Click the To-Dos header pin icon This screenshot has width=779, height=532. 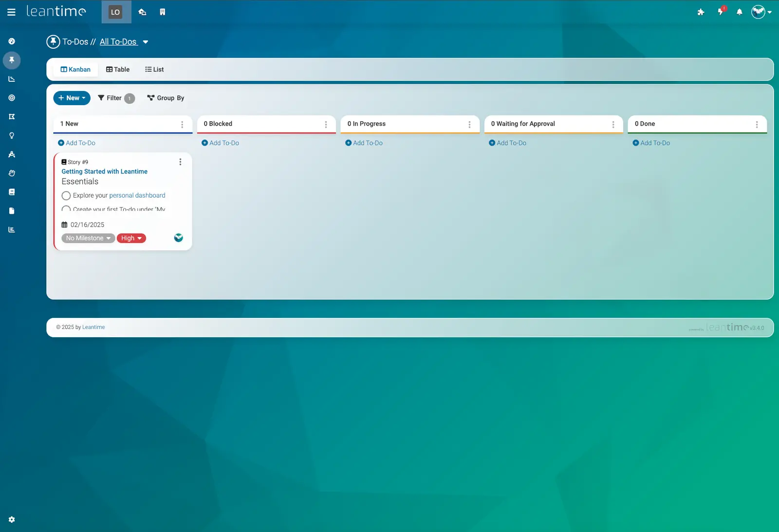click(53, 42)
